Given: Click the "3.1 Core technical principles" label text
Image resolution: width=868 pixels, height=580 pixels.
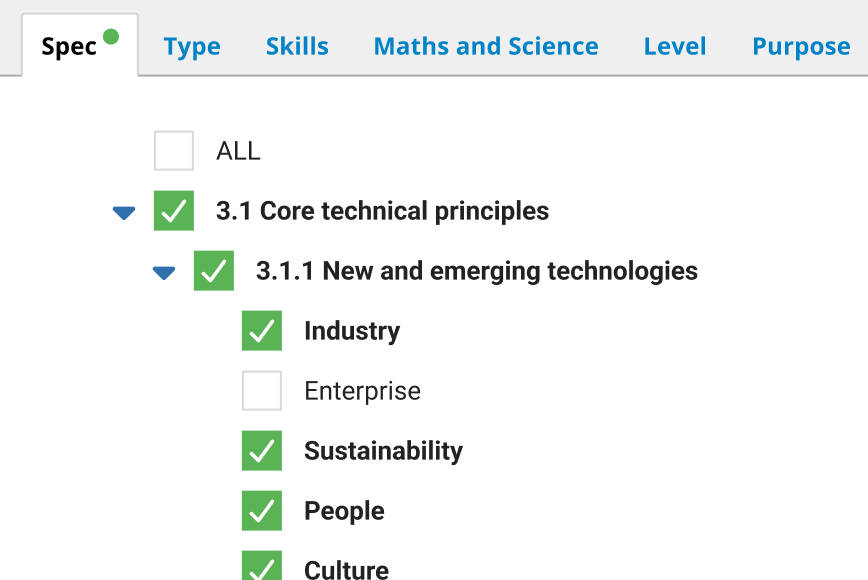Looking at the screenshot, I should 382,211.
